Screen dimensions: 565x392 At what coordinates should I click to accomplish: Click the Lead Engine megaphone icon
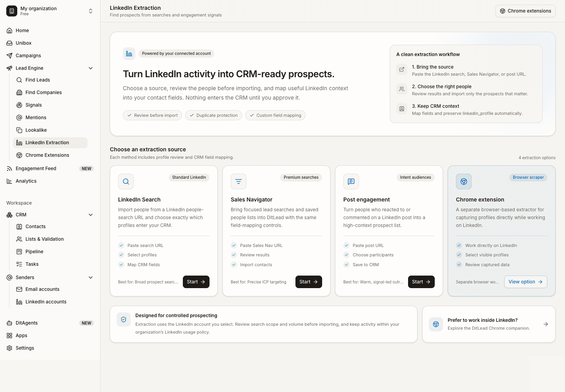9,68
